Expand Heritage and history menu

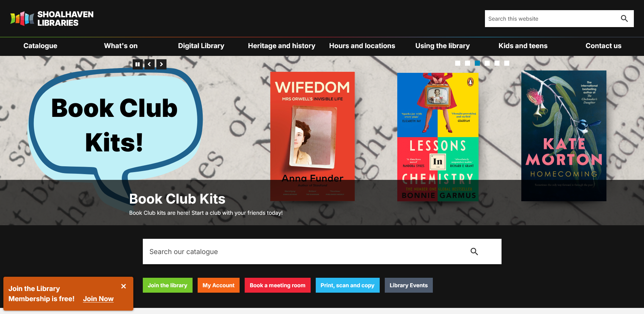coord(282,46)
